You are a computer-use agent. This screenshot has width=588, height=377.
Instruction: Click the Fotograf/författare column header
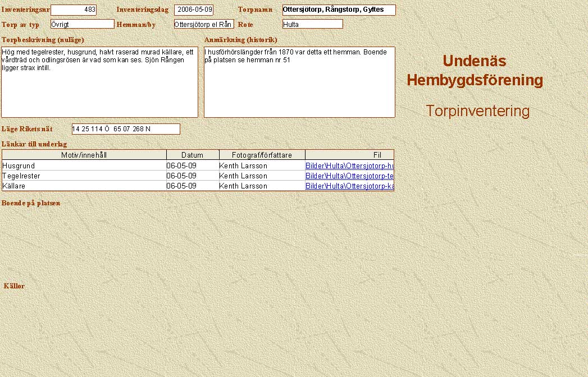click(x=262, y=155)
